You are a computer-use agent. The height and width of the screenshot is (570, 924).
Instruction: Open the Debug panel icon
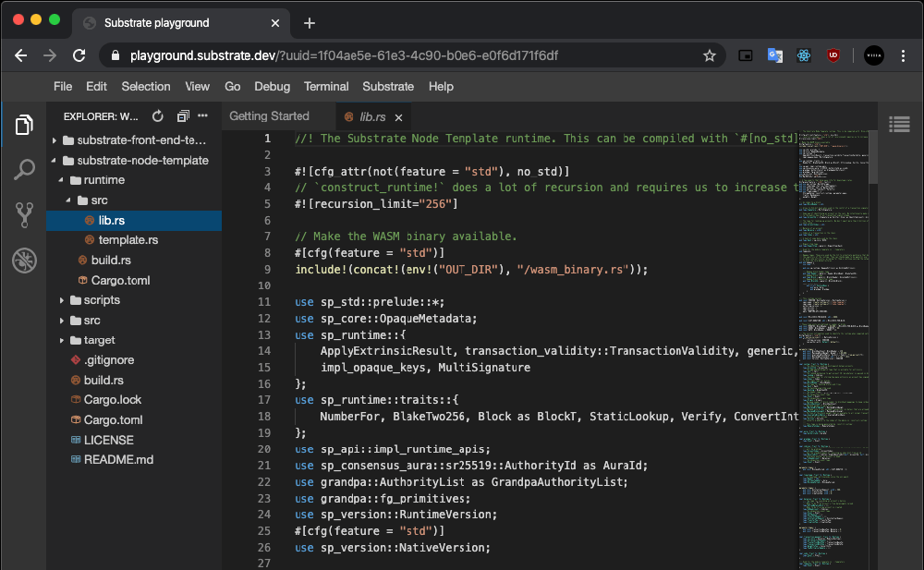[24, 261]
